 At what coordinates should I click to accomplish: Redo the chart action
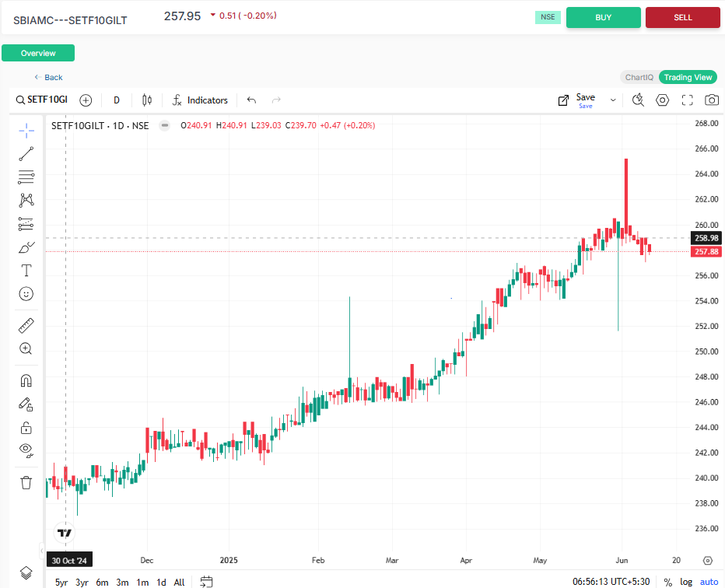pos(276,100)
